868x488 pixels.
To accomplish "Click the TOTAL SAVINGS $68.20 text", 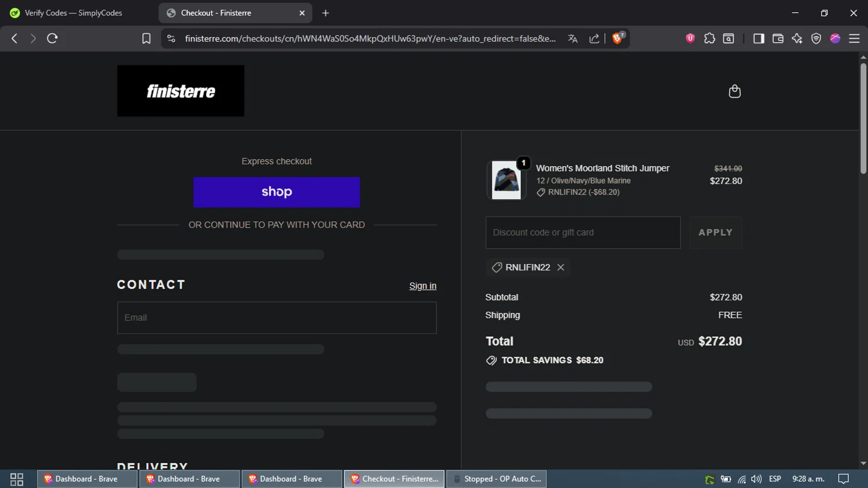I will [x=552, y=360].
